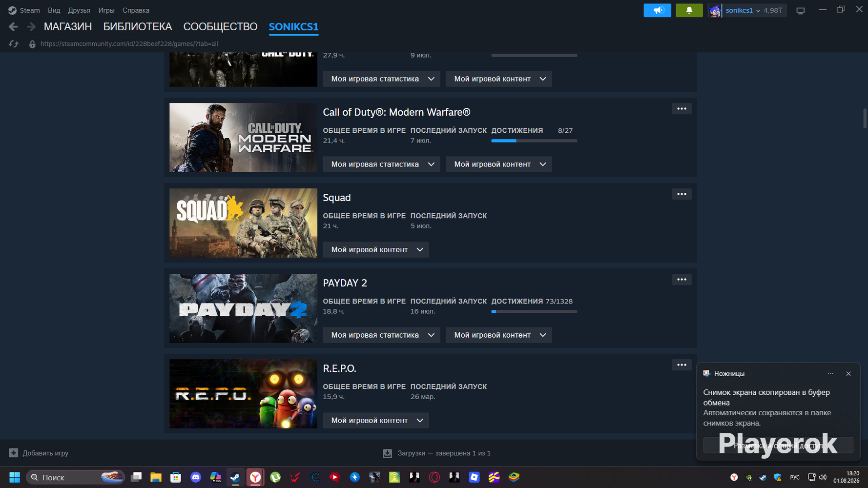Open the sonikcs1 account dropdown
868x488 pixels.
click(743, 10)
